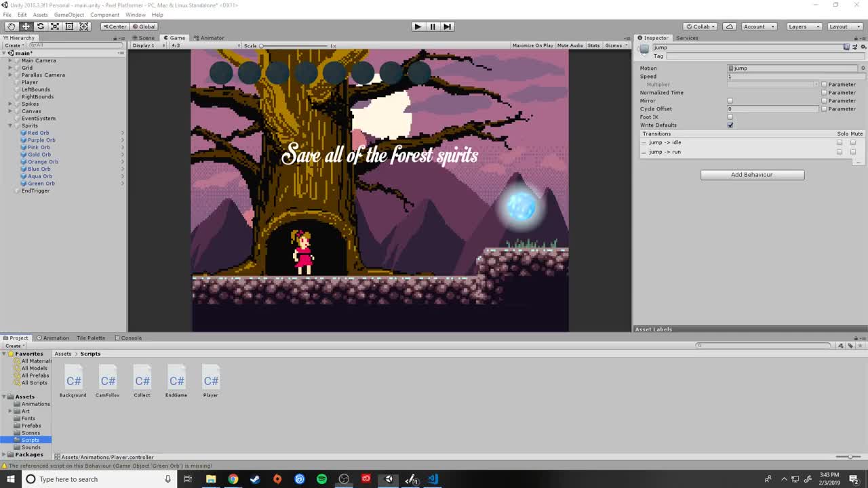Image resolution: width=868 pixels, height=488 pixels.
Task: Mute the jump -> run transition
Action: pyautogui.click(x=853, y=152)
